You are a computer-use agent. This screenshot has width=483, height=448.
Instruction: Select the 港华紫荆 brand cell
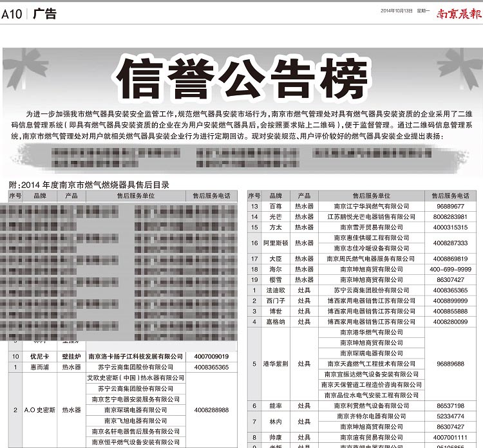click(275, 364)
